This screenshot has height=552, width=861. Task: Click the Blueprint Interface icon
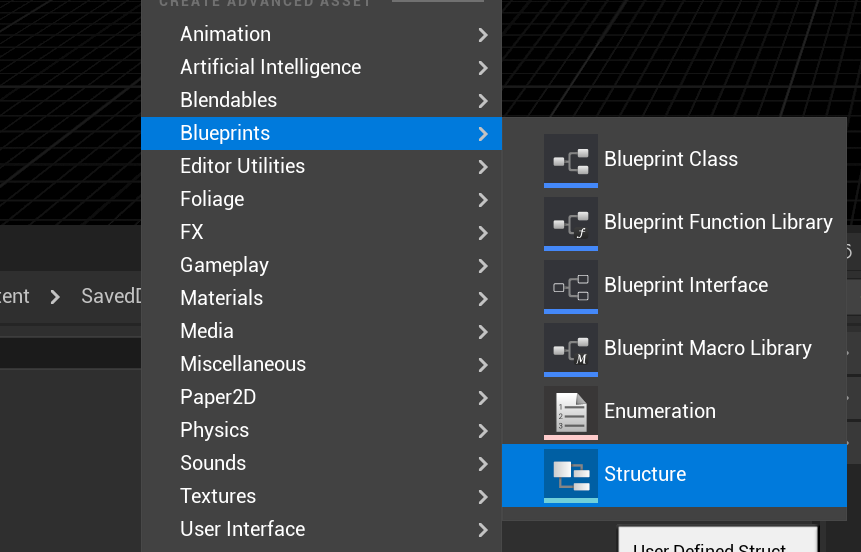point(571,287)
